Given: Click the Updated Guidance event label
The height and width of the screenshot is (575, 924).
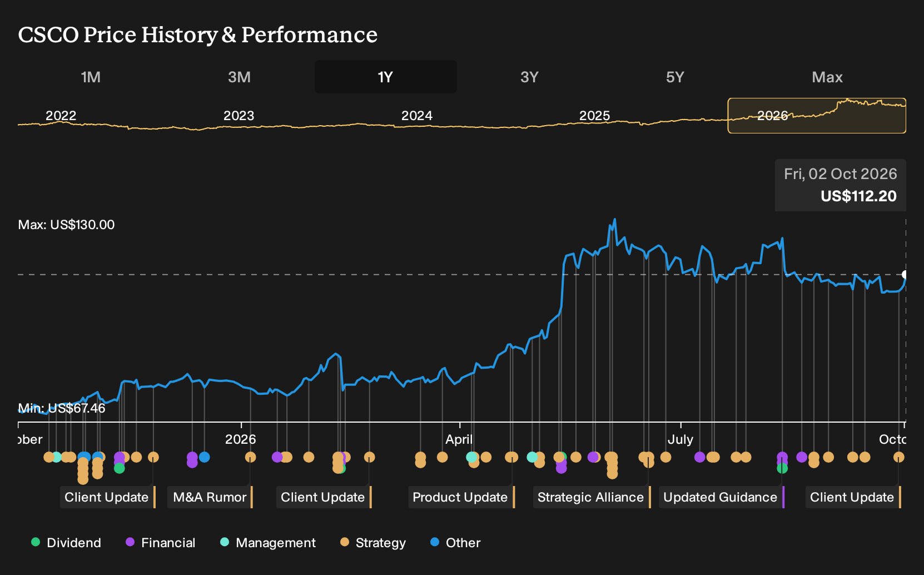Looking at the screenshot, I should pos(722,497).
